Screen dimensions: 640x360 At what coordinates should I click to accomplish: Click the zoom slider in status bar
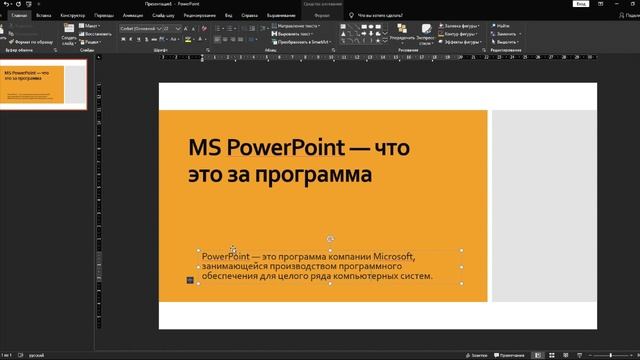coord(611,356)
